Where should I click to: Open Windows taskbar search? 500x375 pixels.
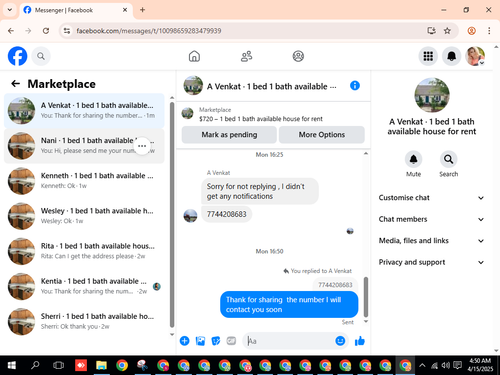tap(35, 365)
